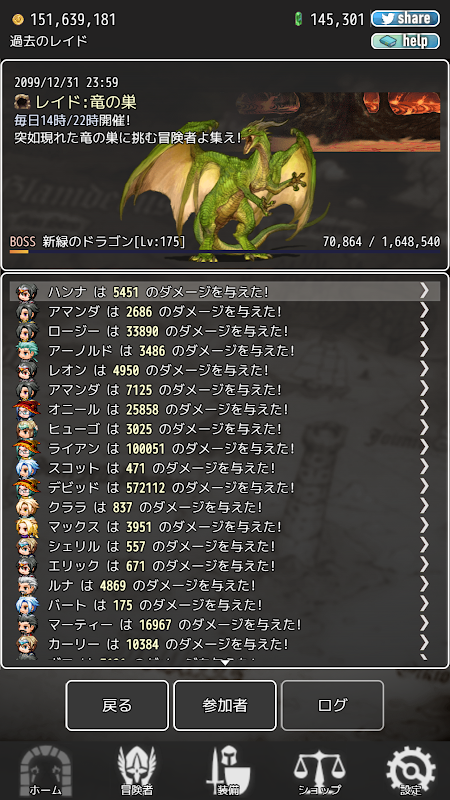
Task: Expand ロージー's 33890 damage entry chevron
Action: [424, 330]
